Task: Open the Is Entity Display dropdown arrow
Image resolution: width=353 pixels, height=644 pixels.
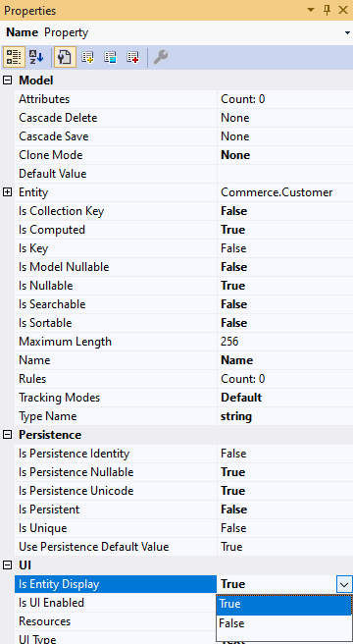Action: (344, 584)
